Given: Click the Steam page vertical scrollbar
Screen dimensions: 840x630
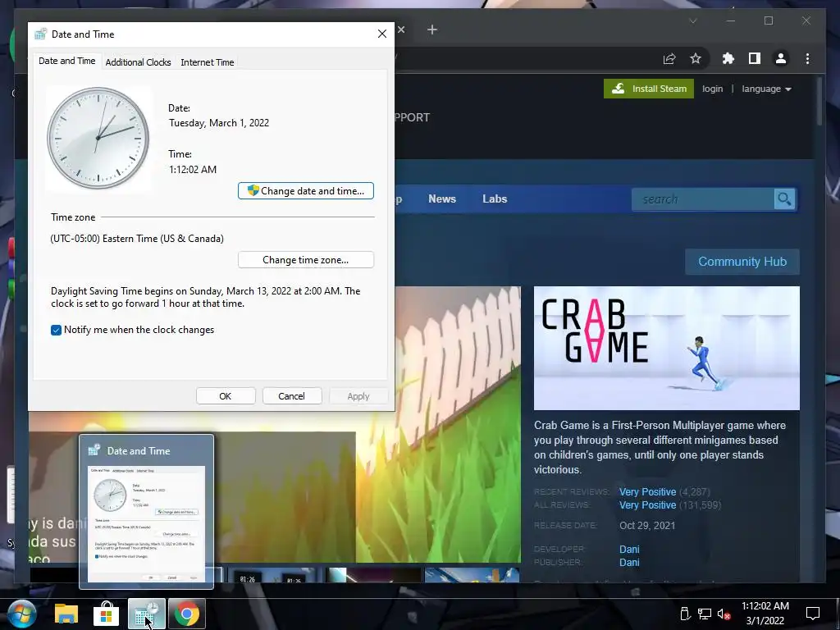Looking at the screenshot, I should coord(819,102).
